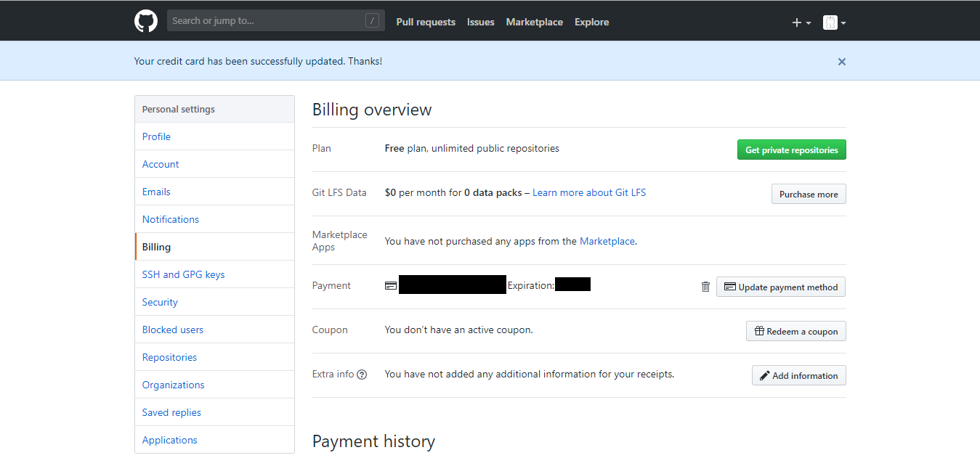Open the plus sign create menu
The image size is (980, 458).
coord(798,22)
